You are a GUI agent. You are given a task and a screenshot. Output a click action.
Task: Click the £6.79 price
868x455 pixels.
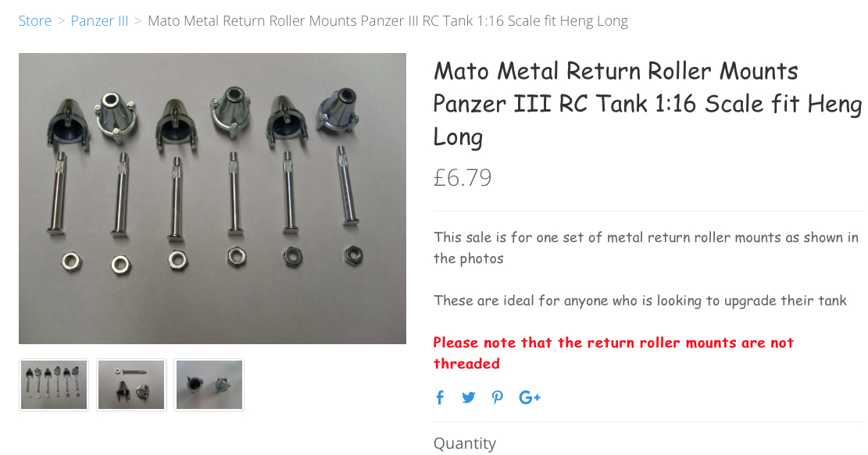(x=463, y=177)
